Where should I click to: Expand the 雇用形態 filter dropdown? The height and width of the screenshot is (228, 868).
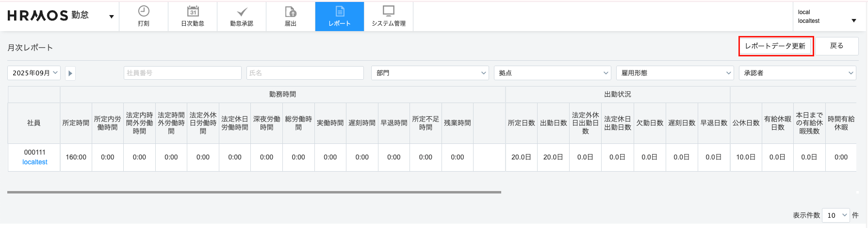674,73
